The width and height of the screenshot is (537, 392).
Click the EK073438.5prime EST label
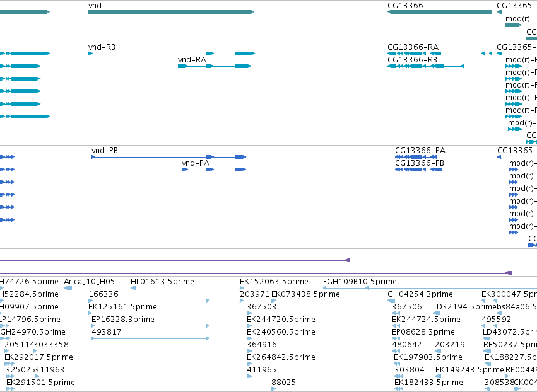305,294
